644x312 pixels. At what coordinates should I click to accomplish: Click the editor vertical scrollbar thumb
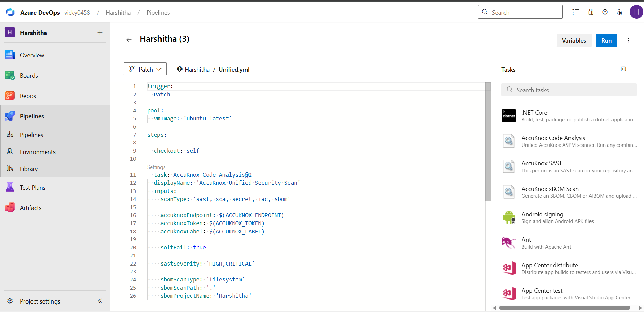(488, 142)
